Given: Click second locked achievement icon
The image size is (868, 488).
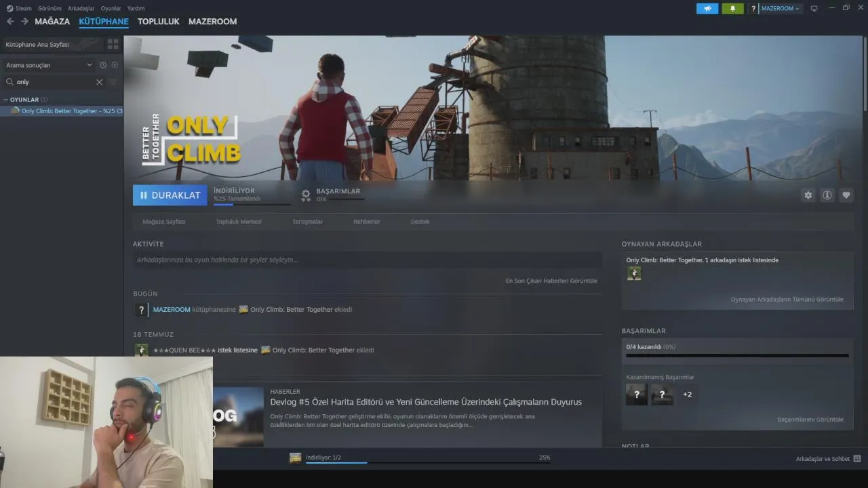Looking at the screenshot, I should click(x=663, y=394).
